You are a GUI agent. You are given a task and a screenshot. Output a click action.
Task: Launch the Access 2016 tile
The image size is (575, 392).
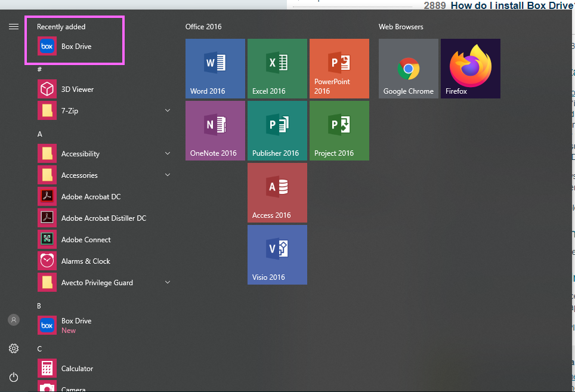point(277,193)
